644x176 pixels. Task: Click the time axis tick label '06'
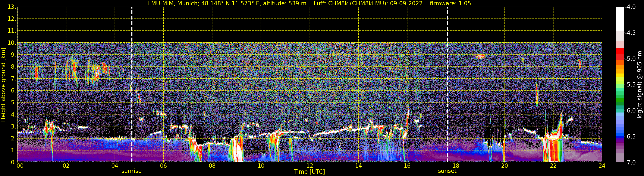[163, 166]
